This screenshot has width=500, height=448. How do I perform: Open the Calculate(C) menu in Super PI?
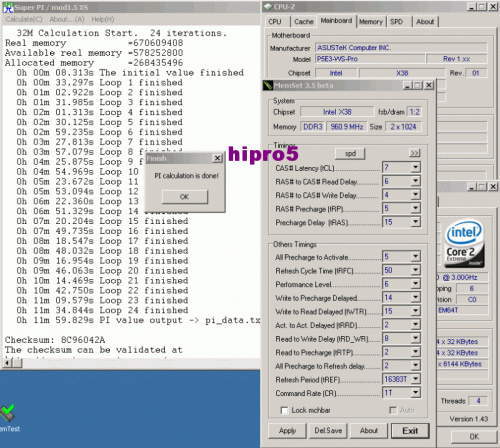(x=24, y=19)
